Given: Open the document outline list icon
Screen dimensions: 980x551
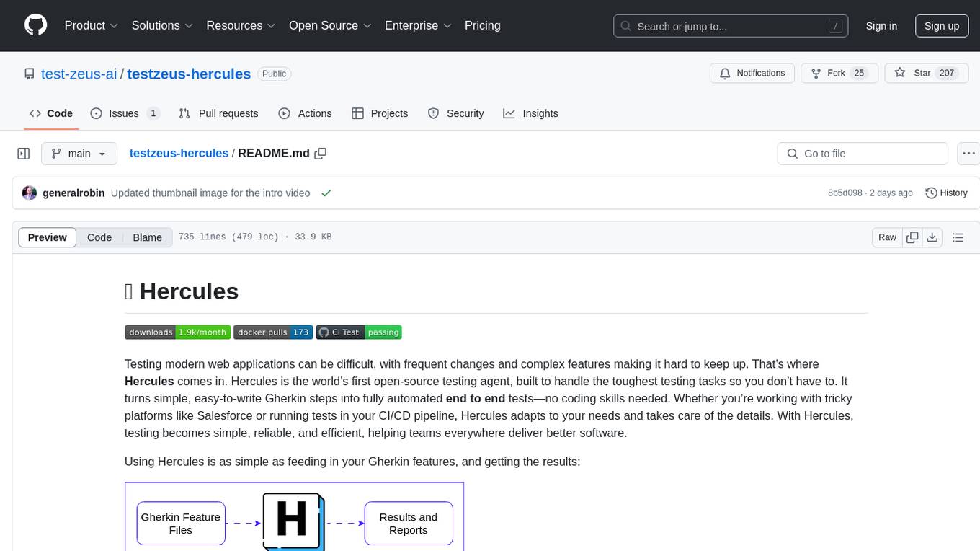Looking at the screenshot, I should (958, 237).
